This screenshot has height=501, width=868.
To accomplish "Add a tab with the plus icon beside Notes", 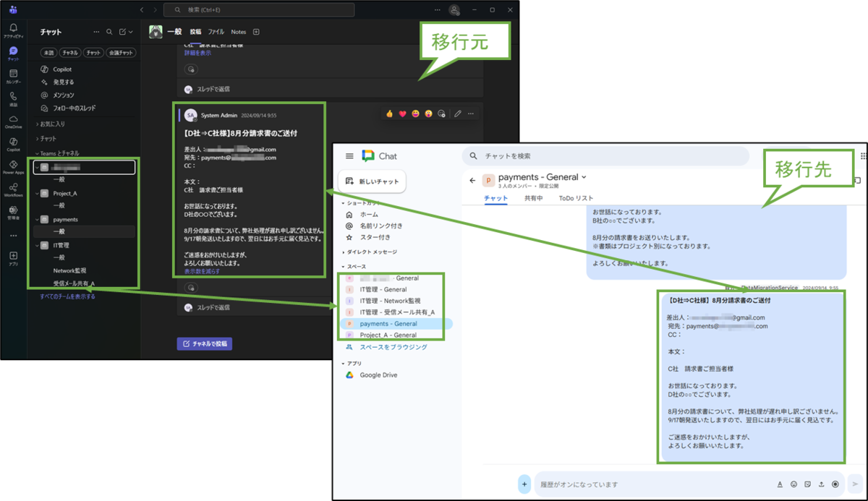I will point(256,32).
